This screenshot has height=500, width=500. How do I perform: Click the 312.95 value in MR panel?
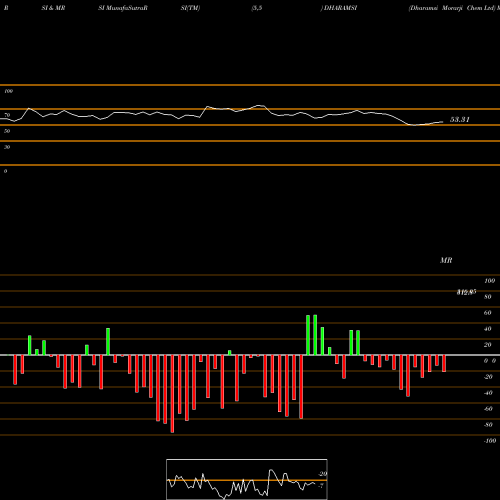tap(466, 292)
